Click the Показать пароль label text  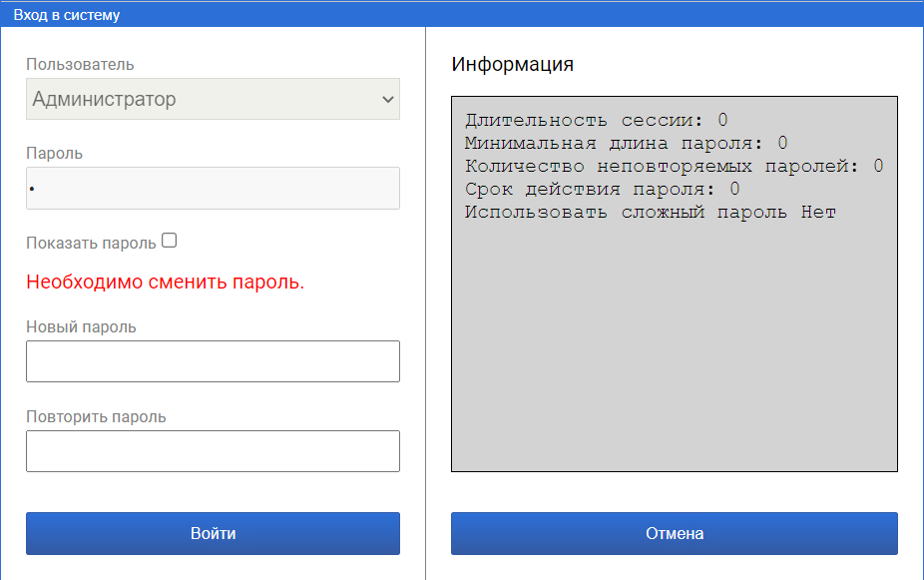point(91,243)
